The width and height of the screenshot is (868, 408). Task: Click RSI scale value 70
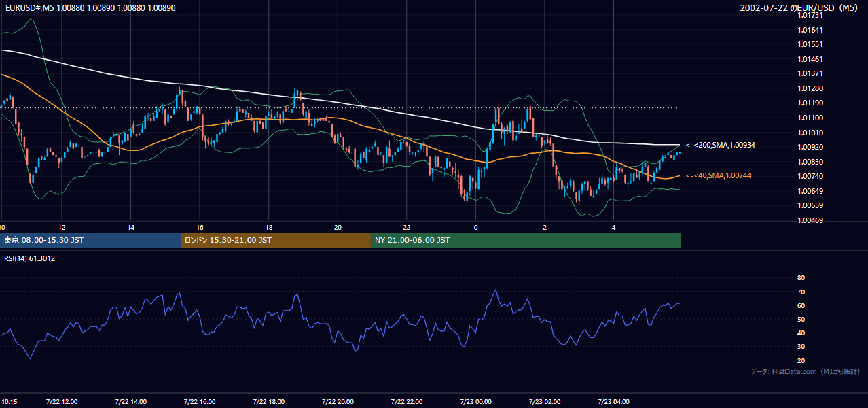tap(801, 292)
